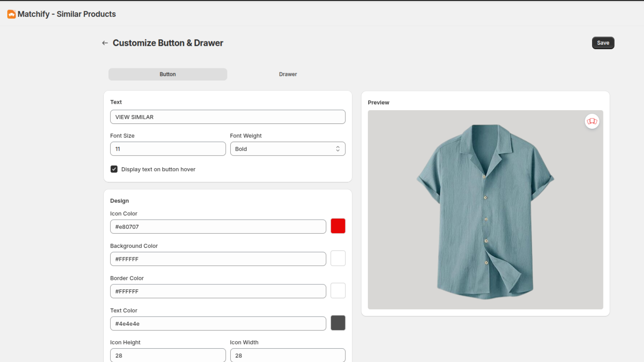
Task: Open the Font Weight dropdown
Action: tap(287, 148)
